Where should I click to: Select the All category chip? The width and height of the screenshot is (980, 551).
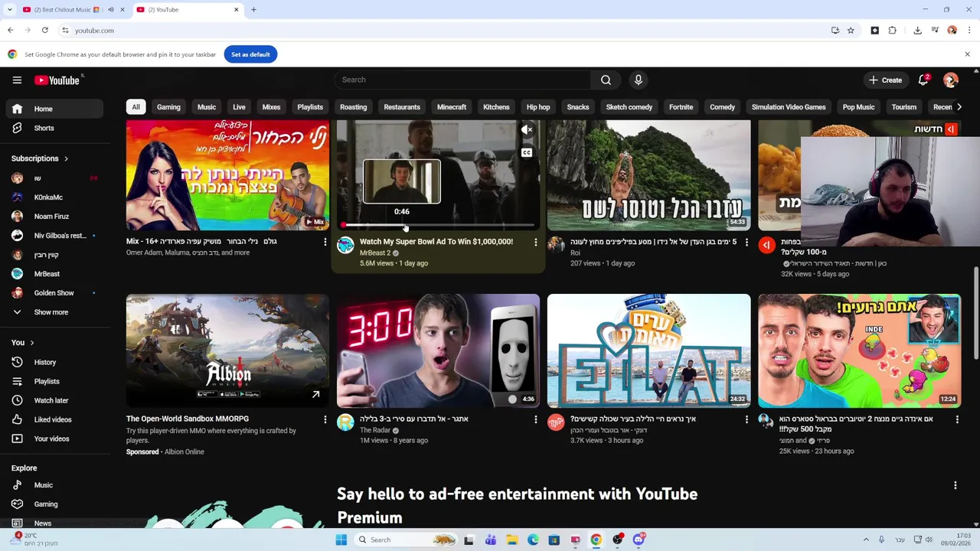click(x=136, y=107)
